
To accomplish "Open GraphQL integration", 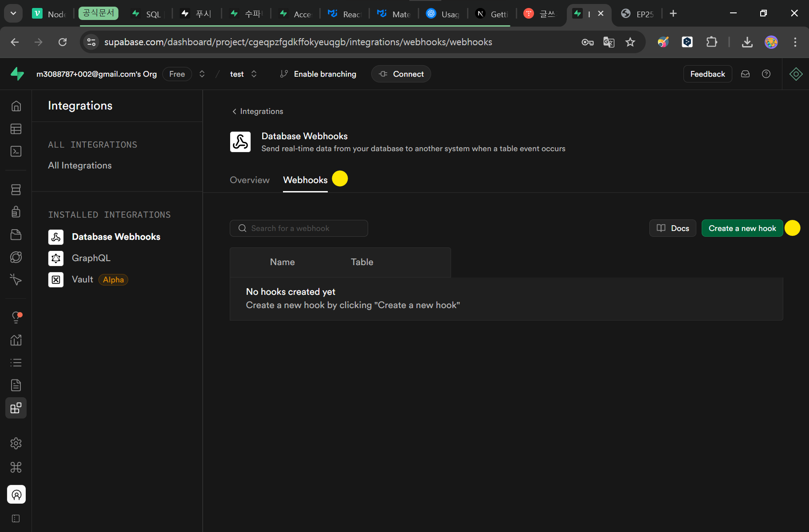I will point(91,258).
